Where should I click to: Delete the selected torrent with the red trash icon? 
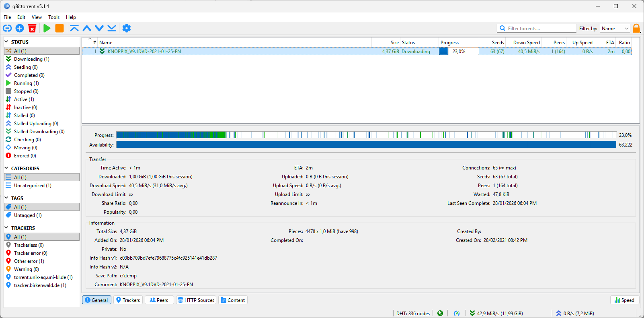(32, 28)
